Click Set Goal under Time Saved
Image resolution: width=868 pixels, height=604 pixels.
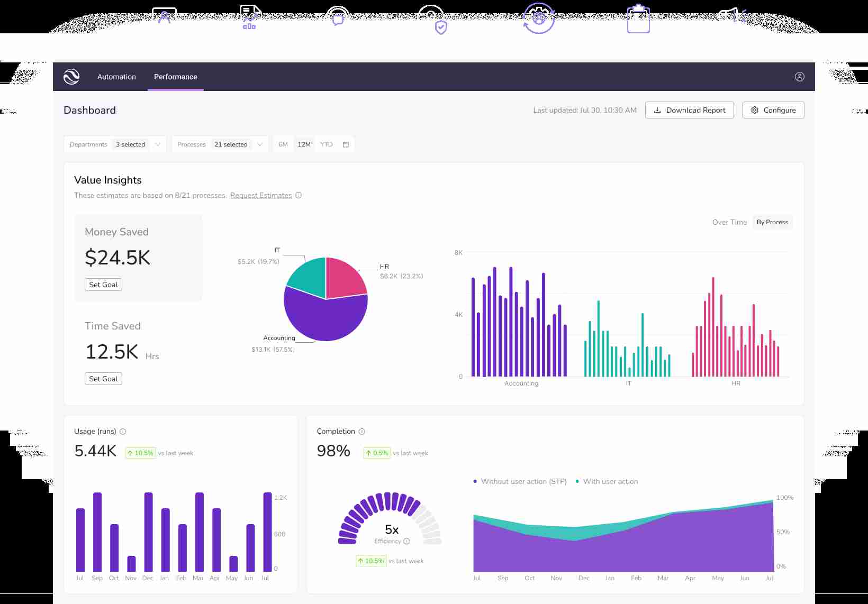(103, 379)
